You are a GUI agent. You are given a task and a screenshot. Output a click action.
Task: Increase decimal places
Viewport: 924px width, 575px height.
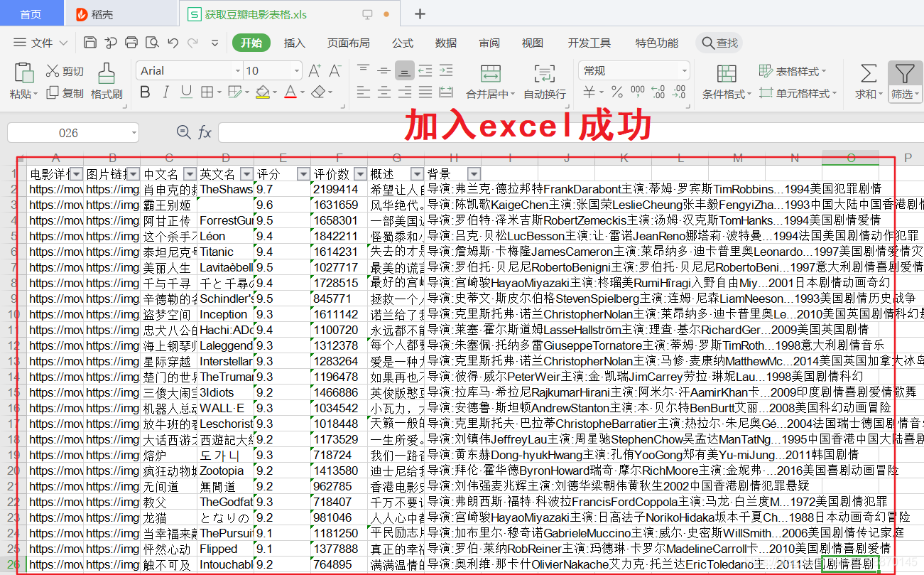click(658, 92)
